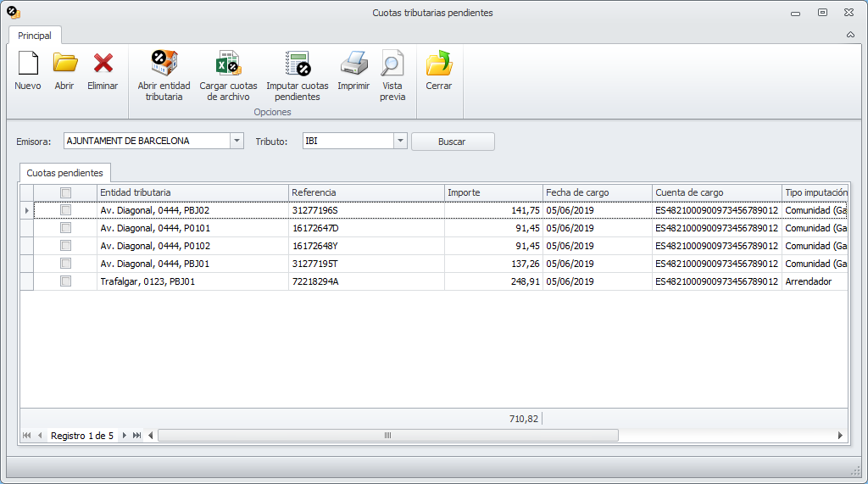Sort by the Importe column header

493,192
